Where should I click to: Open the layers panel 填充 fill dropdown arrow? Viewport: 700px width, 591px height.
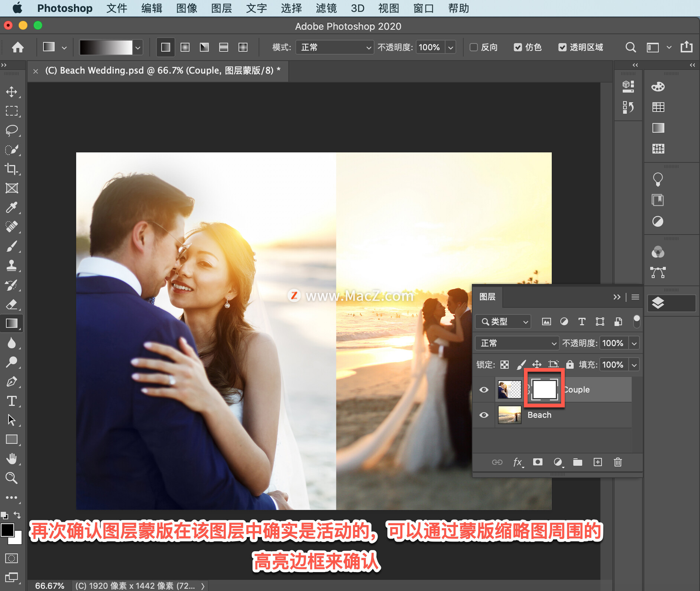click(x=634, y=365)
